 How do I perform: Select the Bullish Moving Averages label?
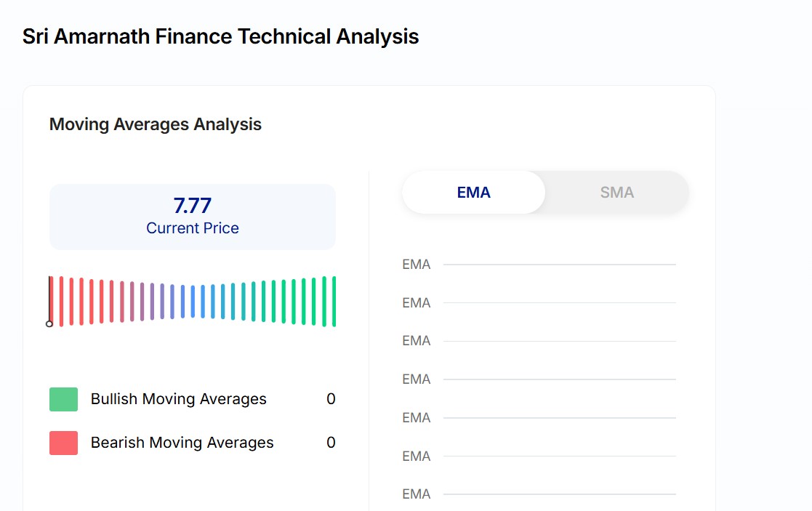(x=178, y=399)
